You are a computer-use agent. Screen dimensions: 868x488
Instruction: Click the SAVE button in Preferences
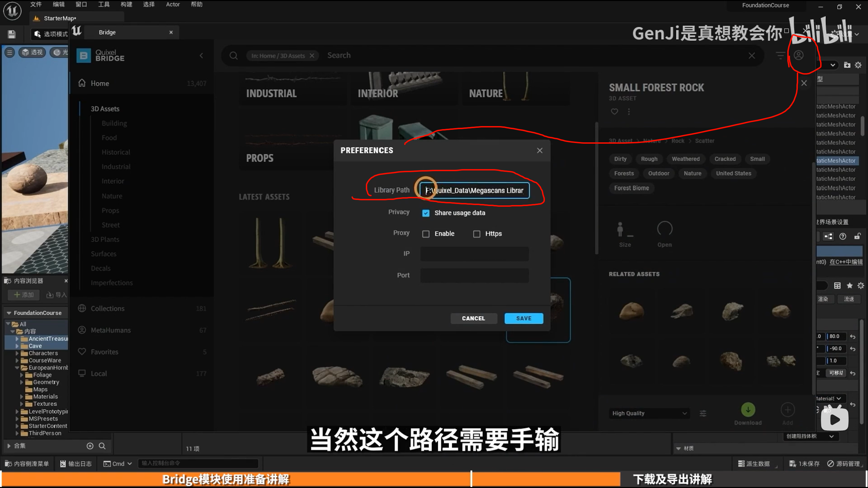tap(524, 318)
